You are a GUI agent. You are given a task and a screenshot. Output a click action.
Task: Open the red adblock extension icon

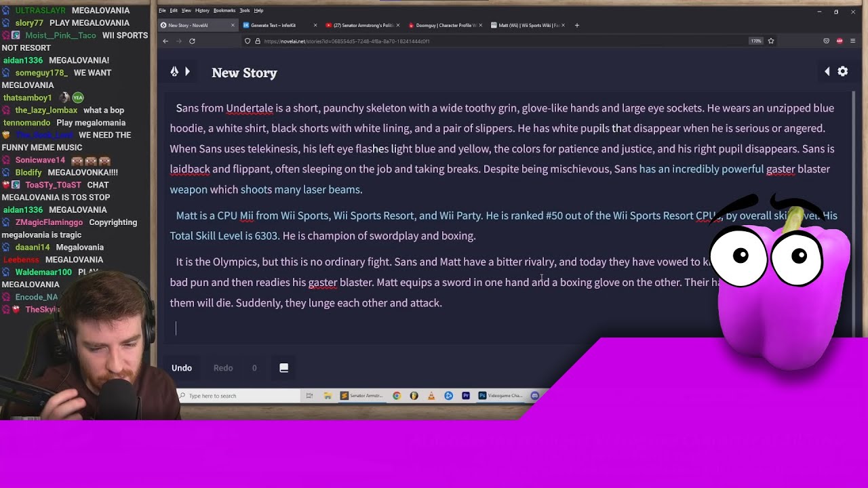coord(840,41)
